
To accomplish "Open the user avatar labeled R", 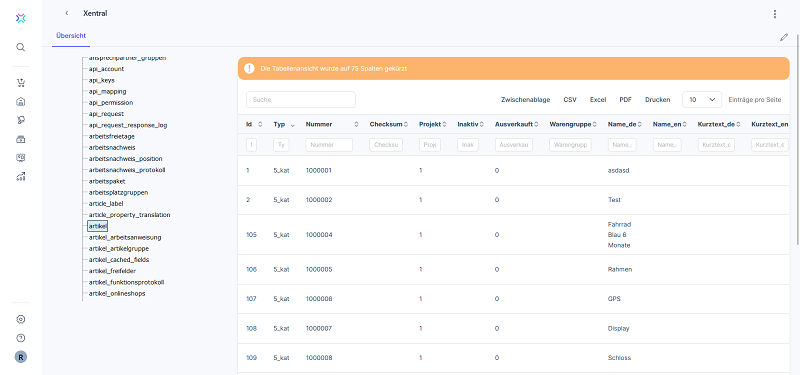I will 20,357.
